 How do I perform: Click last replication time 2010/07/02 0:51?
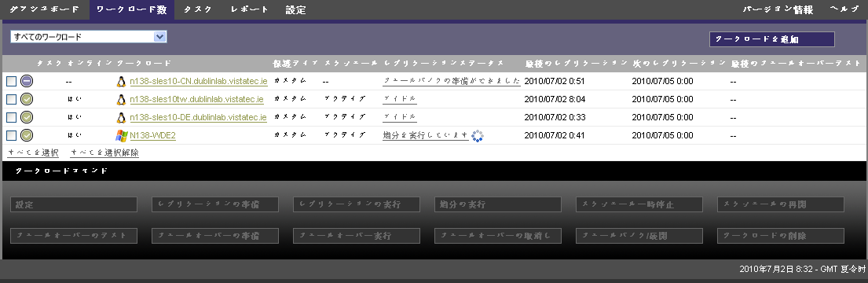555,82
